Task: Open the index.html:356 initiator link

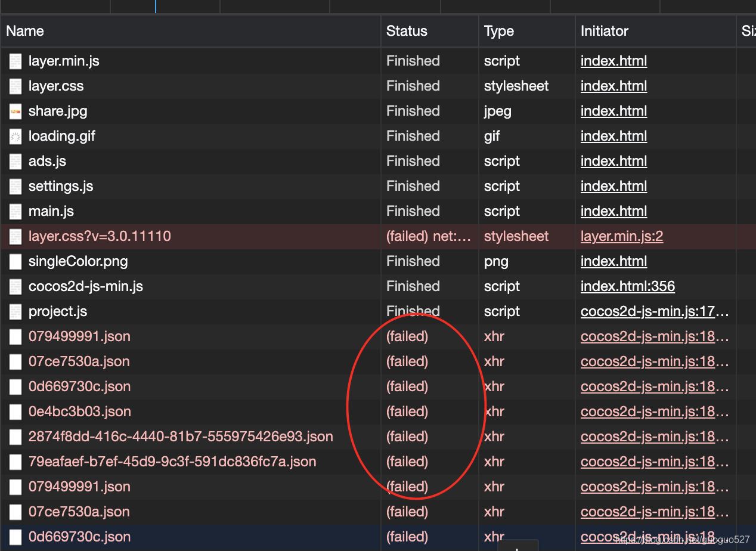Action: (x=627, y=286)
